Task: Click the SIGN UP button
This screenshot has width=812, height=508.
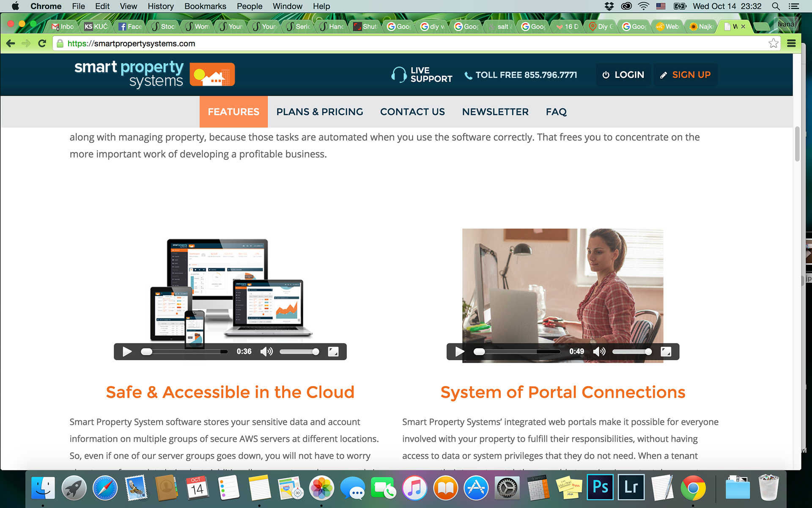Action: 686,75
